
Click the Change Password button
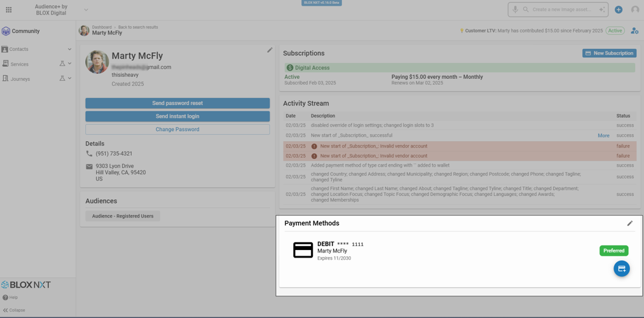click(177, 129)
